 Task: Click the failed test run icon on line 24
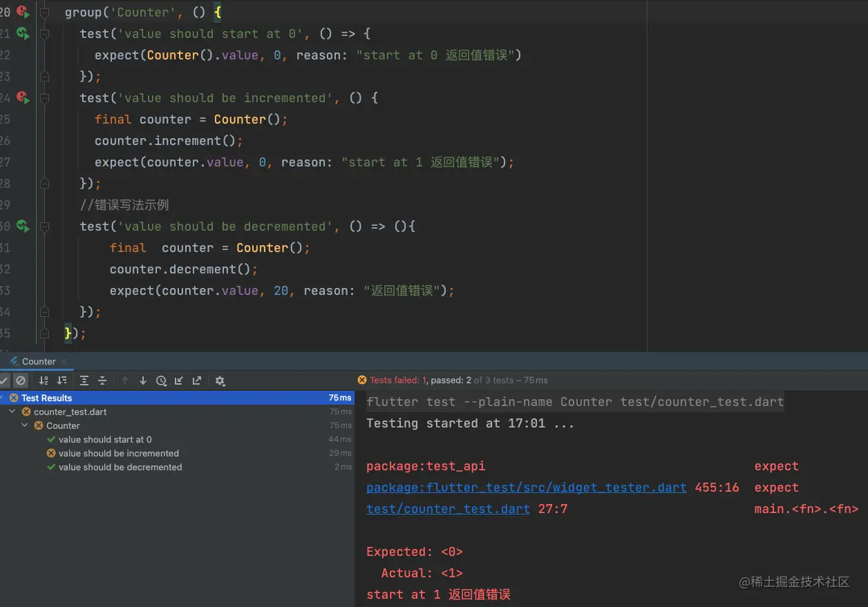(23, 97)
